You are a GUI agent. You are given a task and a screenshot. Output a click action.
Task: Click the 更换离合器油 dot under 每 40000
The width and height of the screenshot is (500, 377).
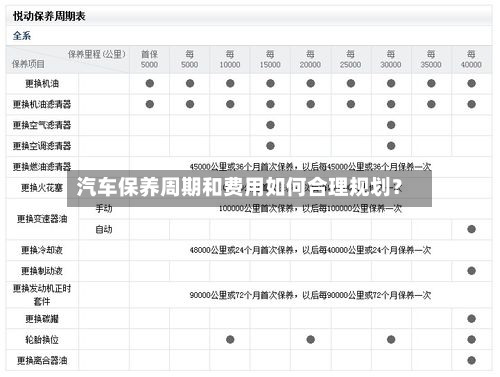pyautogui.click(x=471, y=361)
